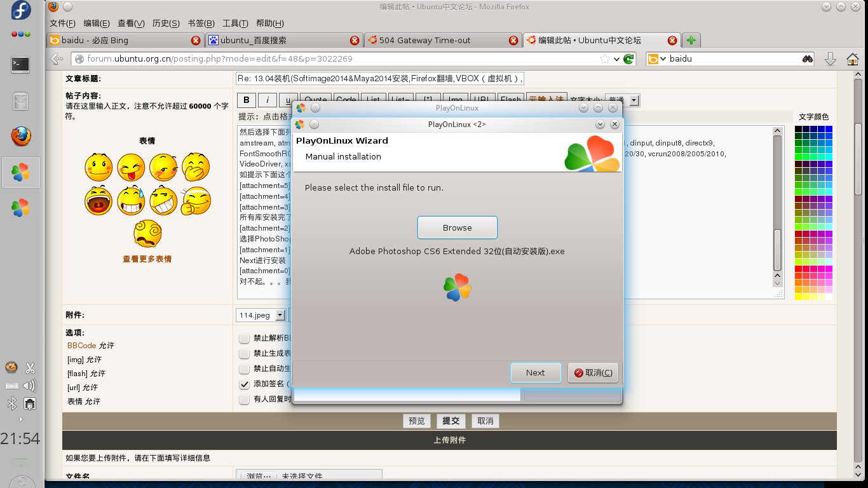Insert the tongue-out emoticon

[x=132, y=166]
